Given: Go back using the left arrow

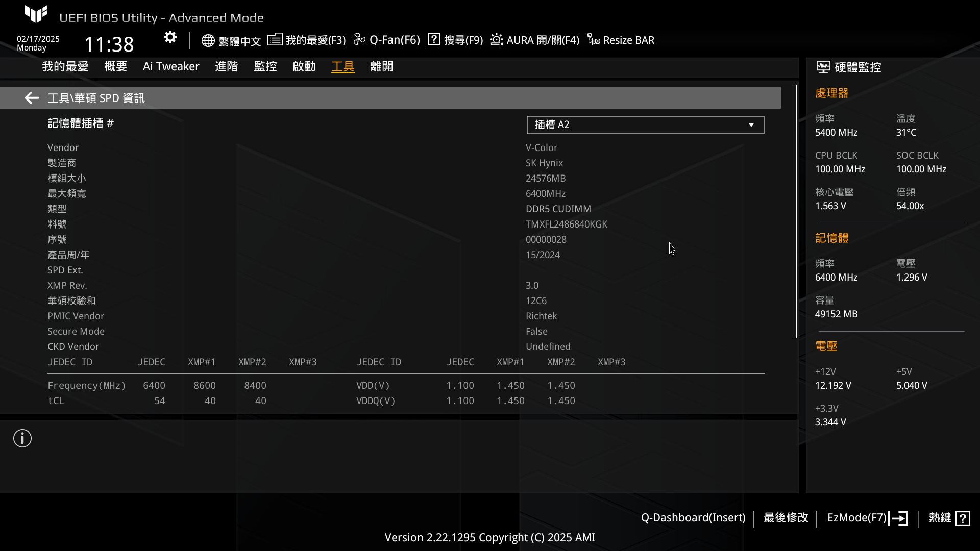Looking at the screenshot, I should (x=32, y=98).
